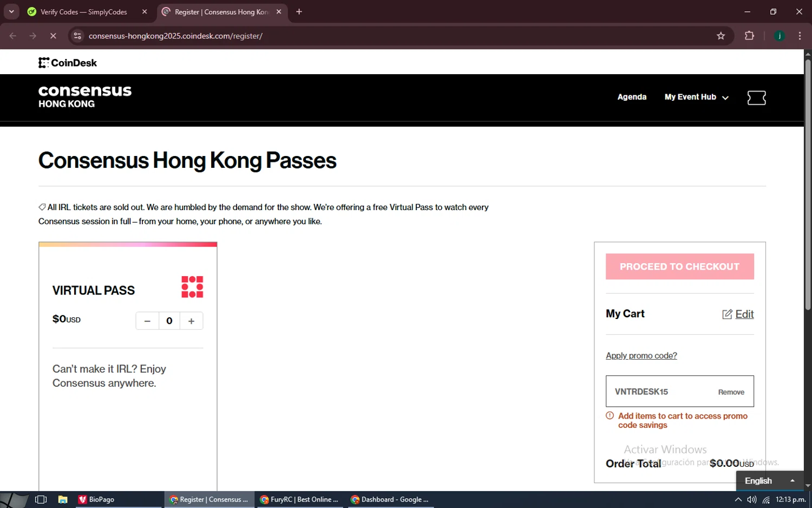Viewport: 812px width, 508px height.
Task: Remove the VNTRDESK15 promo code
Action: (731, 392)
